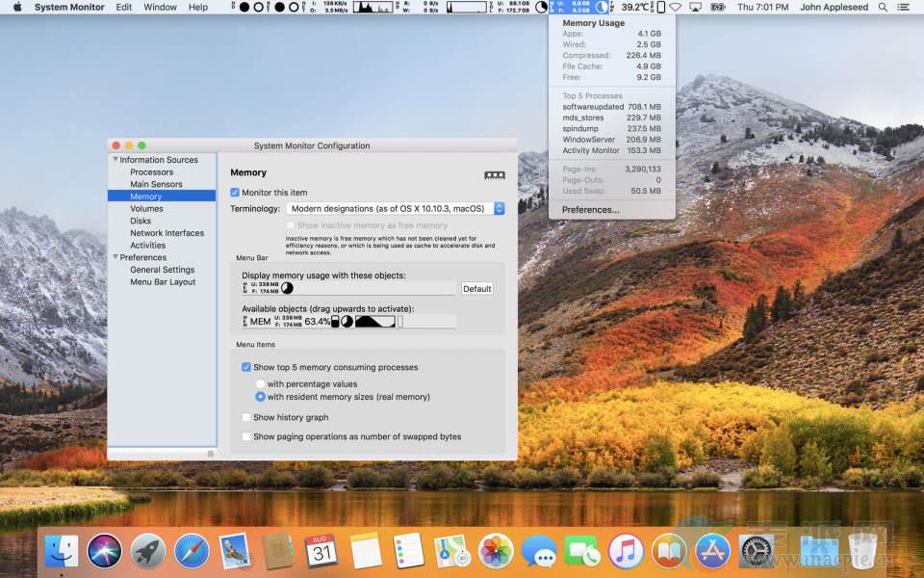Collapse the Information Sources tree section
This screenshot has width=924, height=578.
tap(115, 160)
